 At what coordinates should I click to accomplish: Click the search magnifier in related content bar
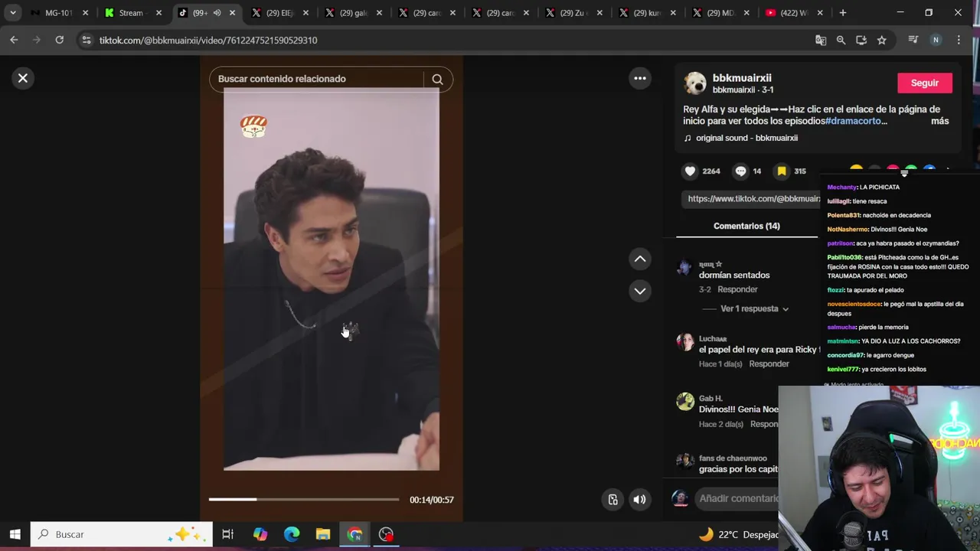437,79
